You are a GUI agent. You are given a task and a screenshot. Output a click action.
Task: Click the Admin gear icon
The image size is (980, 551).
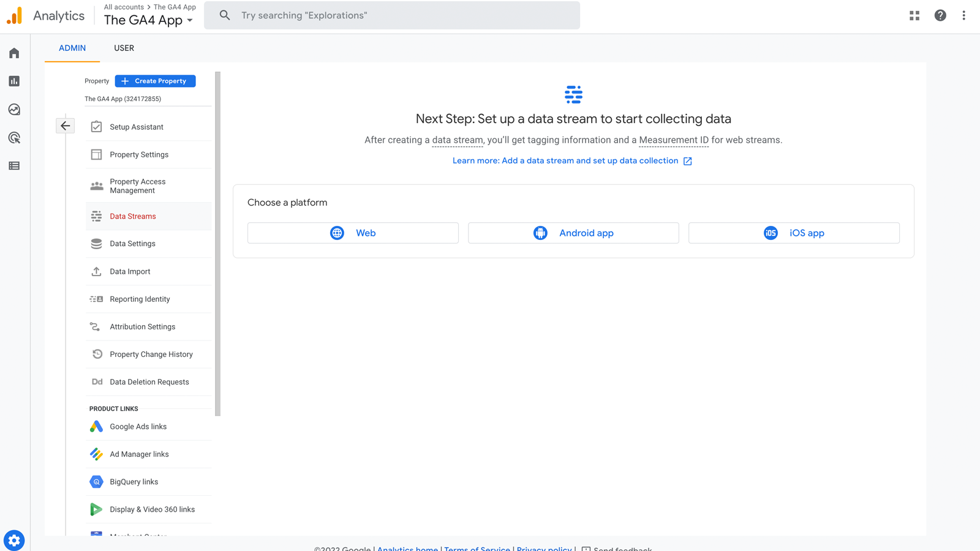tap(14, 540)
